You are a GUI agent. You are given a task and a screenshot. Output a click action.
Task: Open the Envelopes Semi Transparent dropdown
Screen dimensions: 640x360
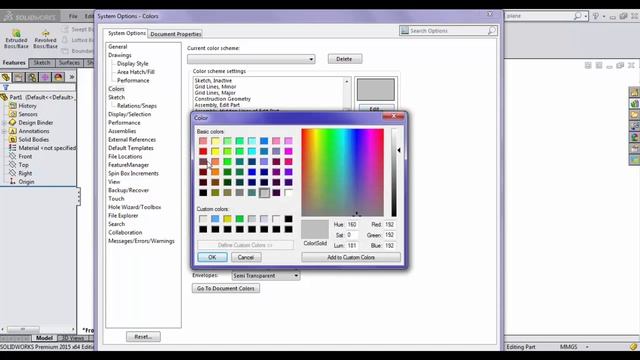[x=266, y=276]
